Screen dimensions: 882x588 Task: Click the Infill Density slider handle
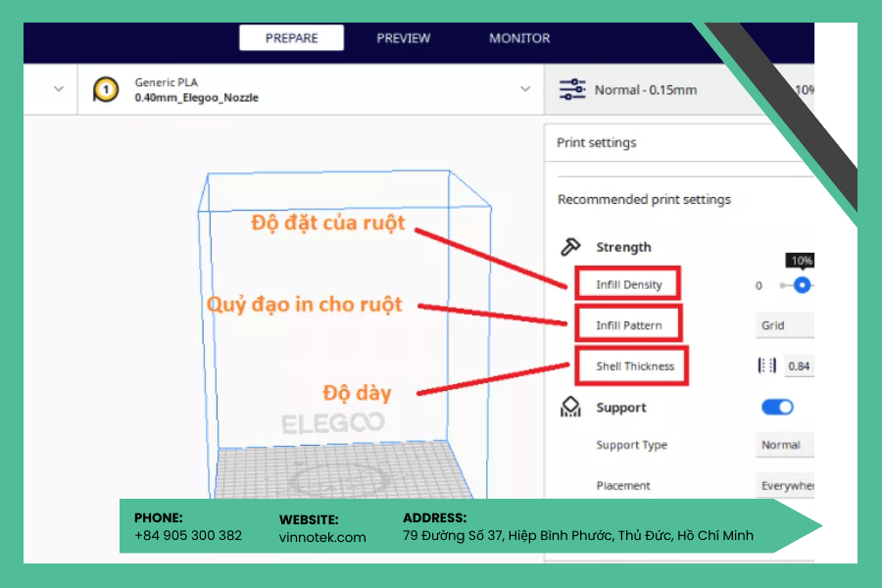[x=802, y=285]
